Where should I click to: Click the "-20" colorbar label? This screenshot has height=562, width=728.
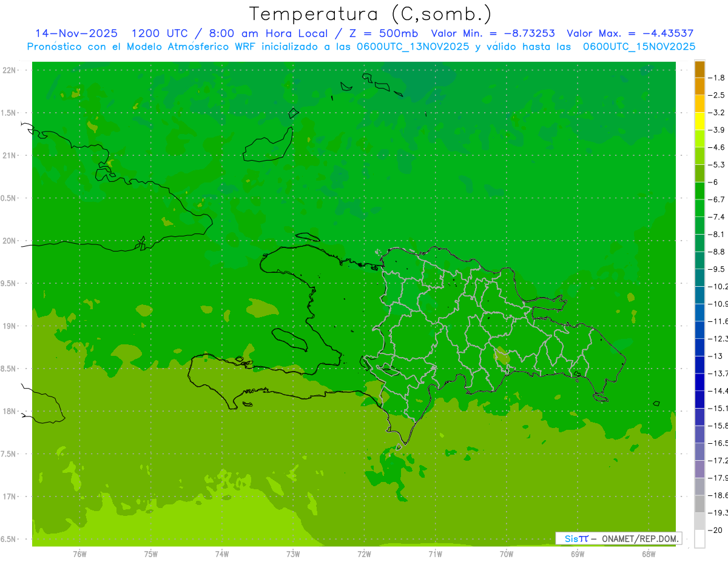[x=716, y=530]
